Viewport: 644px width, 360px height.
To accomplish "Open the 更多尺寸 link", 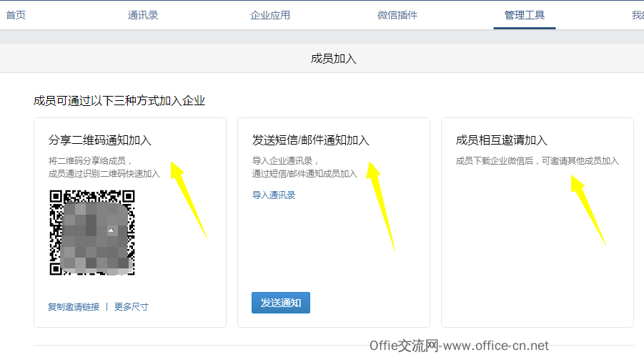I will [131, 307].
